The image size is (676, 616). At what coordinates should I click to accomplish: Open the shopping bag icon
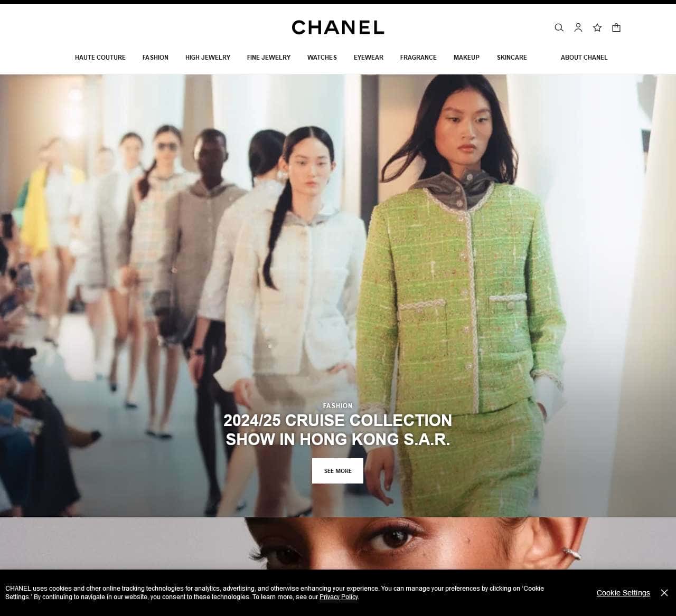616,27
